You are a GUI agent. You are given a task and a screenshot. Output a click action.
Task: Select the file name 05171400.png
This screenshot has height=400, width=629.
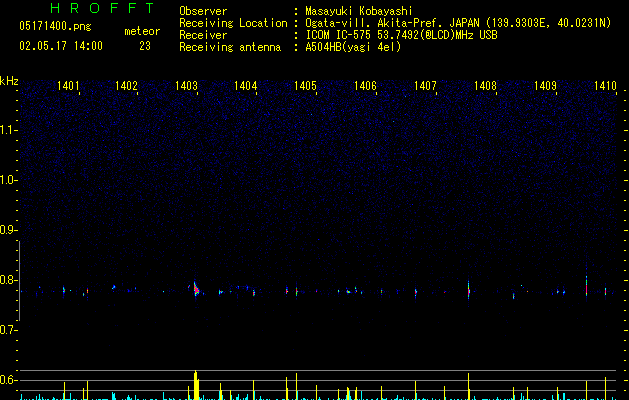click(x=55, y=27)
